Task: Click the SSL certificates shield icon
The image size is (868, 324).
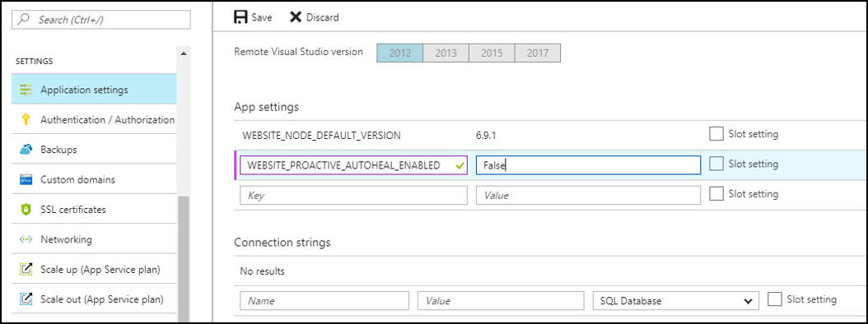Action: [26, 210]
